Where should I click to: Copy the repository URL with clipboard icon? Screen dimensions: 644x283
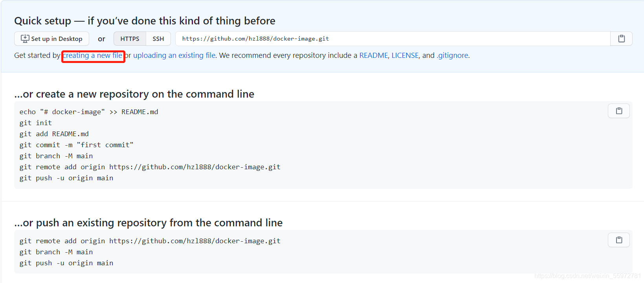coord(621,39)
